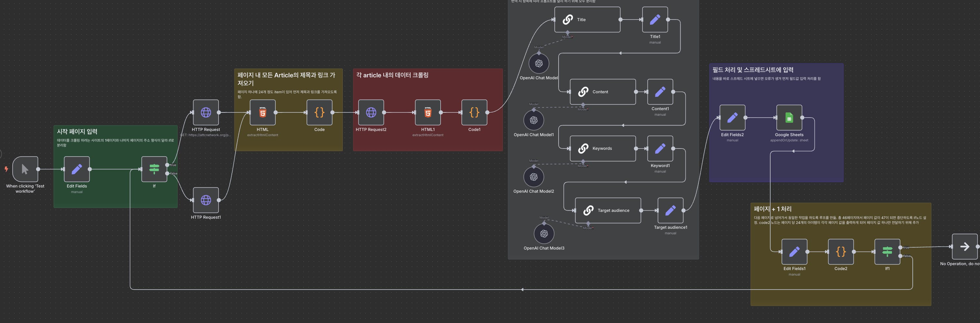
Task: Open the OpenAI Chat Model3 node
Action: [x=544, y=234]
